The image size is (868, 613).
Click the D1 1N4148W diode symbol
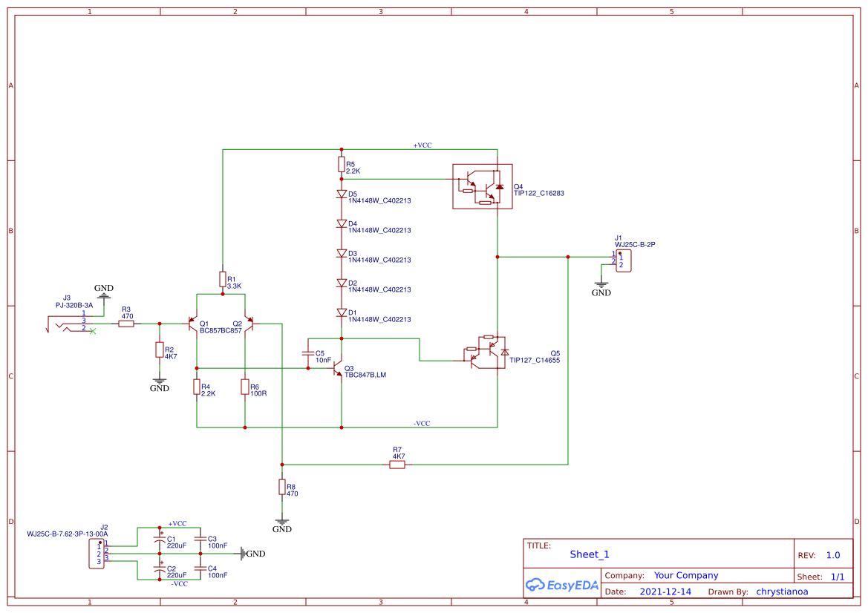pyautogui.click(x=341, y=313)
